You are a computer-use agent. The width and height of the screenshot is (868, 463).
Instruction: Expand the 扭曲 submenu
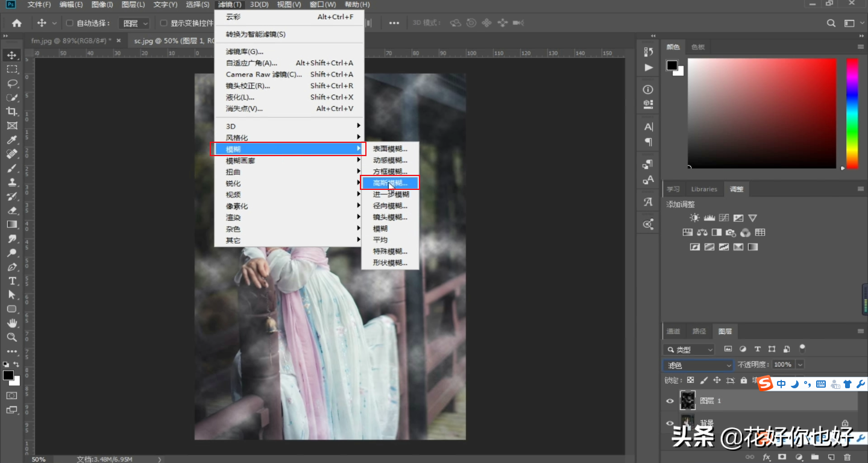tap(289, 172)
